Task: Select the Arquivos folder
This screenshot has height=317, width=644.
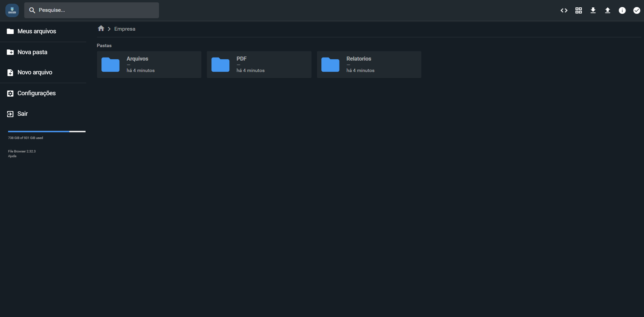Action: point(149,65)
